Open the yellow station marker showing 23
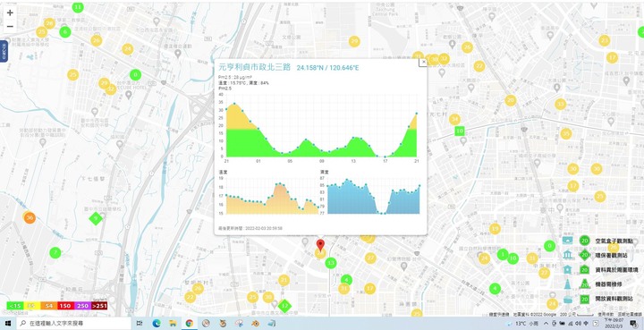Screen dimensions: 644x330 point(604,40)
